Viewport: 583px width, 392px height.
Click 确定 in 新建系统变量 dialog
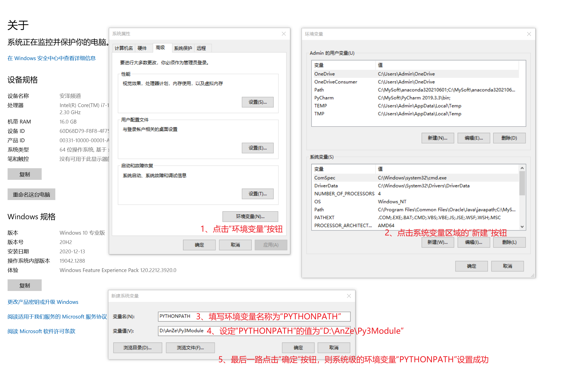298,348
